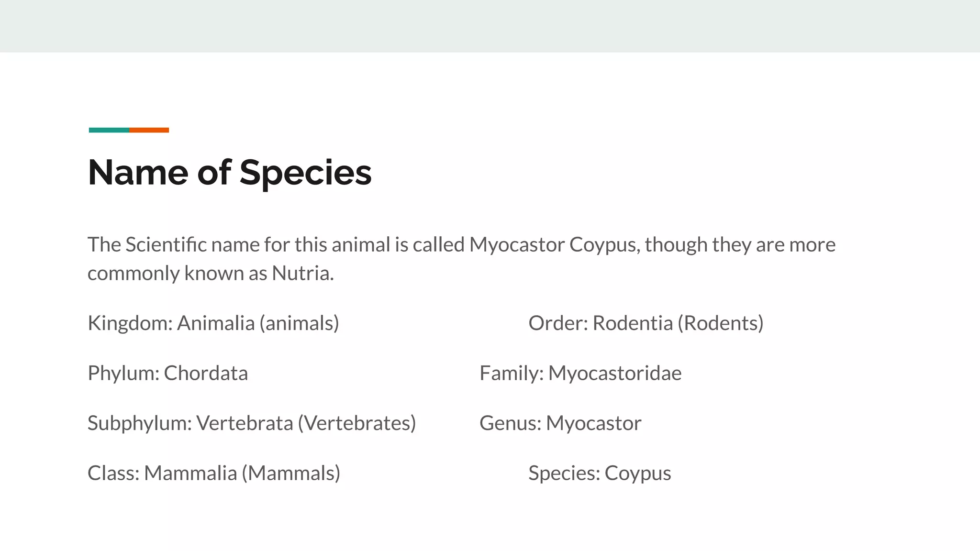Select the 'Species: Coypus' line
Image resolution: width=980 pixels, height=551 pixels.
click(600, 473)
